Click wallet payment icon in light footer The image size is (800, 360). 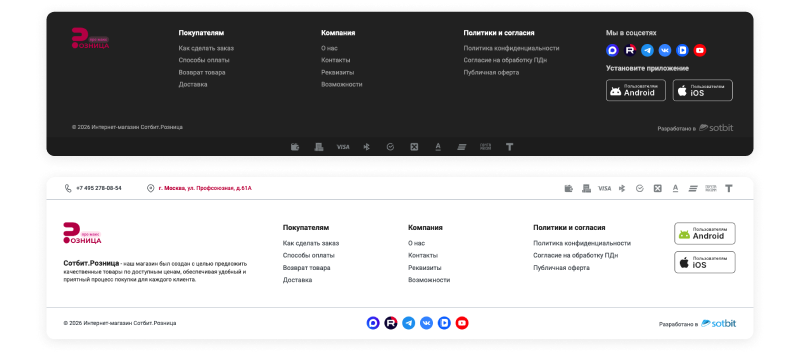569,189
